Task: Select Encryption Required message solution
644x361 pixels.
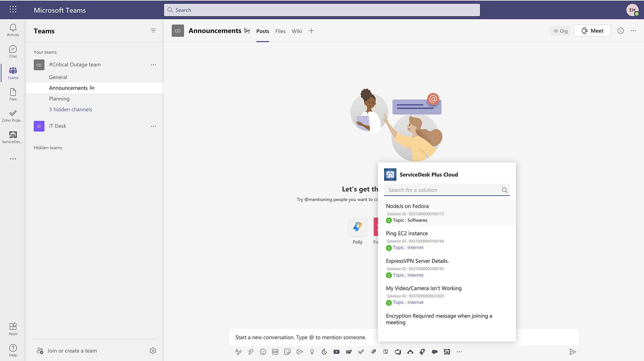Action: click(x=447, y=319)
